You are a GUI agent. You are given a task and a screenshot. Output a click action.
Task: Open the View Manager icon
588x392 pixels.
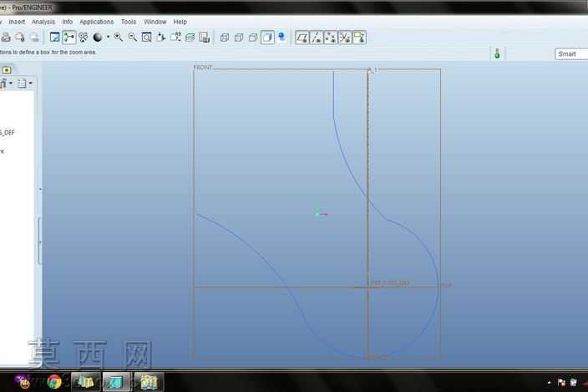pos(205,37)
